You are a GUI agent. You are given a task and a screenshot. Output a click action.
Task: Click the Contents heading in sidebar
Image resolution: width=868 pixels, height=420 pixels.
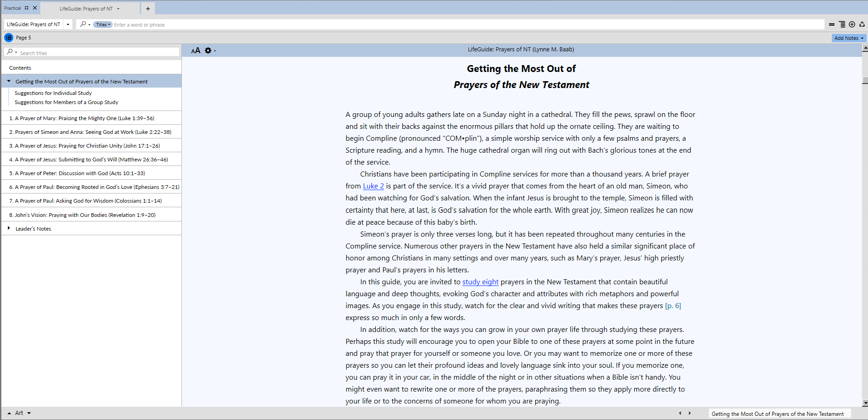(20, 68)
